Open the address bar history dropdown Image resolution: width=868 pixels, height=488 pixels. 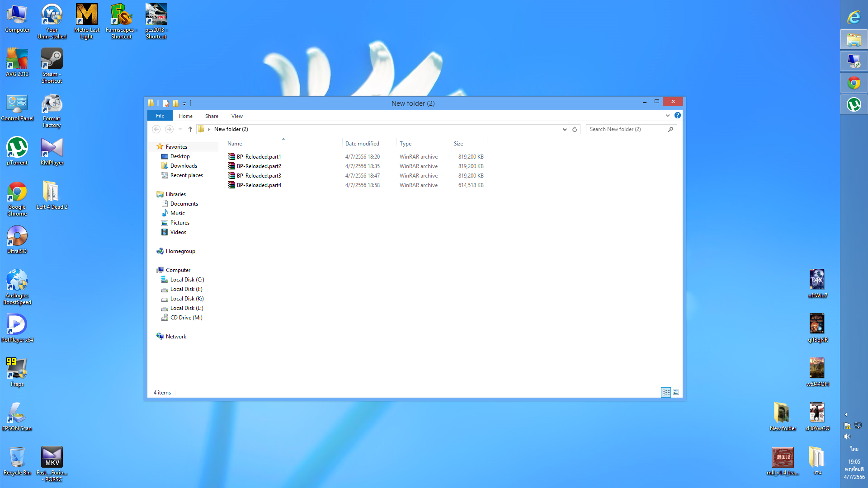coord(565,129)
